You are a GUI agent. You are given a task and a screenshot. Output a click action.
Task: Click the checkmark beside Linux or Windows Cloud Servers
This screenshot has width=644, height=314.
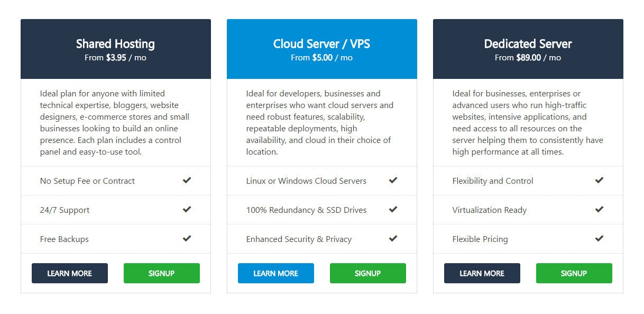point(393,180)
